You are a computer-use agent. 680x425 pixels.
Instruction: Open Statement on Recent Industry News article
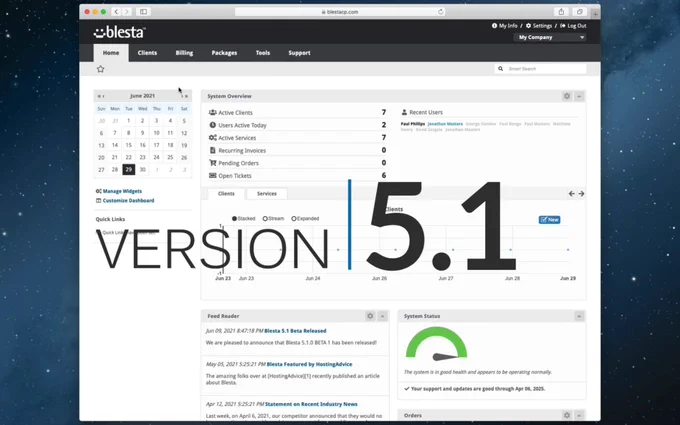[311, 404]
